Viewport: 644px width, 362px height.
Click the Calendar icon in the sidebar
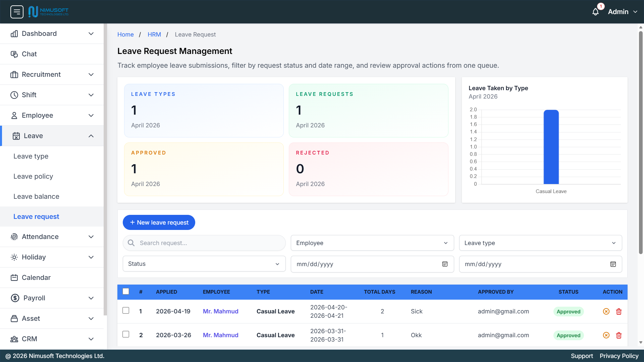(x=14, y=278)
